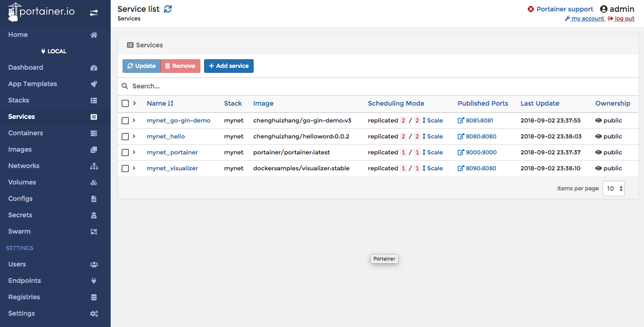Screen dimensions: 644x327
Task: Click the Secrets lock icon
Action: pos(94,215)
